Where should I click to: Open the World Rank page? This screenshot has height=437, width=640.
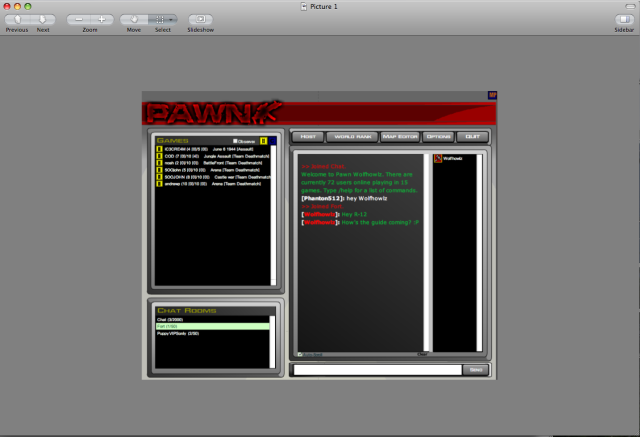353,137
